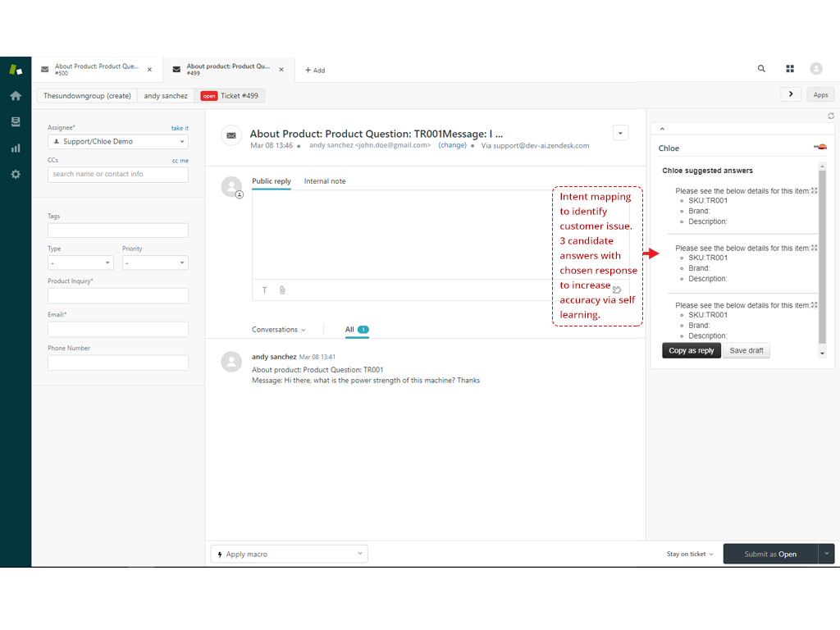
Task: Open the Home dashboard from sidebar
Action: tap(16, 96)
